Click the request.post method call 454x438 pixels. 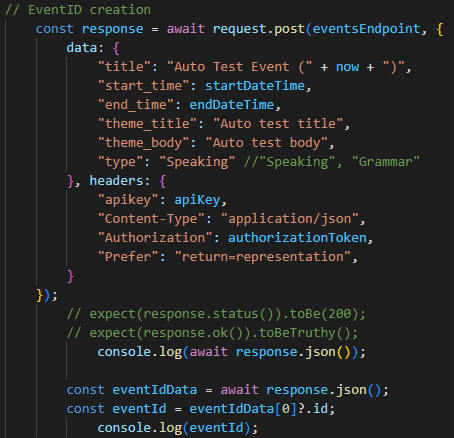coord(259,29)
